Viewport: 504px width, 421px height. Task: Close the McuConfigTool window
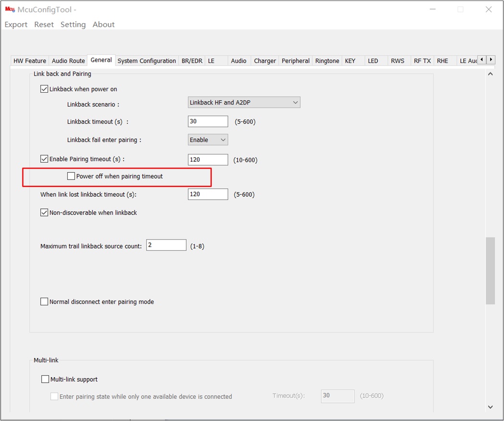pyautogui.click(x=489, y=10)
